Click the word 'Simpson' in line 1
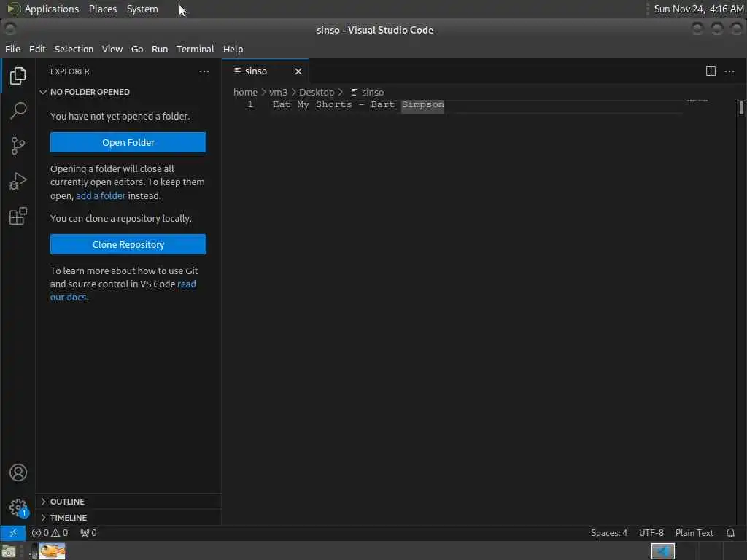This screenshot has width=747, height=560. click(x=422, y=105)
